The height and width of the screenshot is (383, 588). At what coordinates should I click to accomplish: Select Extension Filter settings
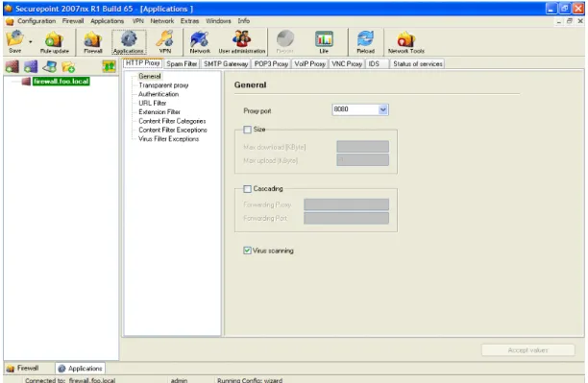pos(159,112)
